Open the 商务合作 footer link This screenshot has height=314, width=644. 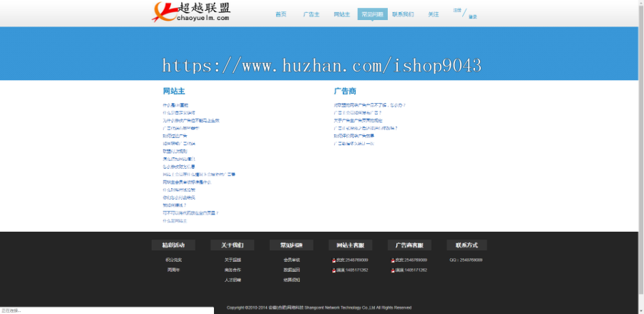[233, 270]
